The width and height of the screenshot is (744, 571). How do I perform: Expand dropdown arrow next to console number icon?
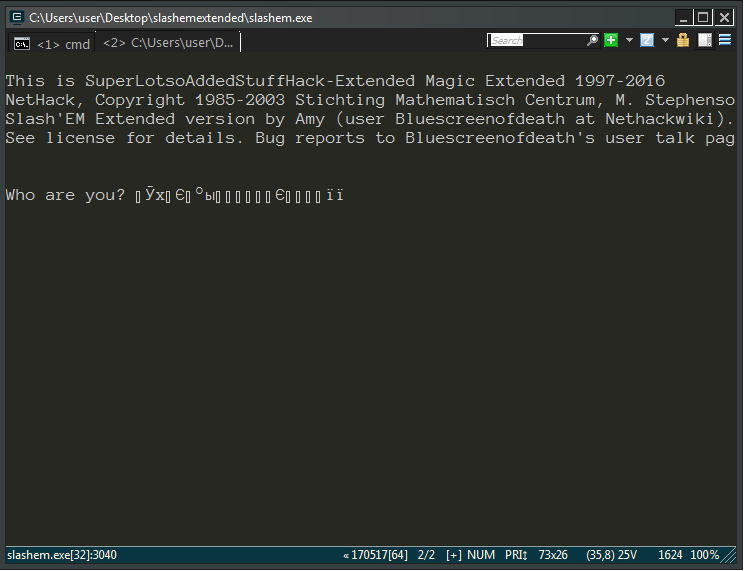[665, 40]
